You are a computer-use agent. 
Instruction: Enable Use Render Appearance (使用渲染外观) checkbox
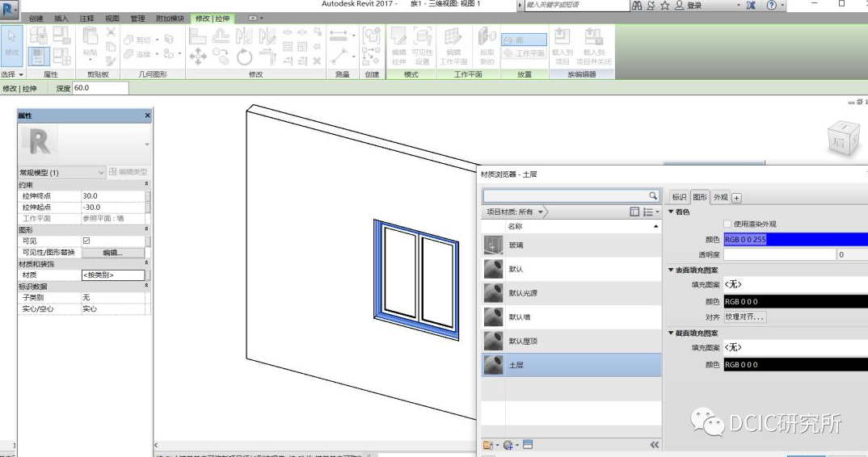point(727,224)
